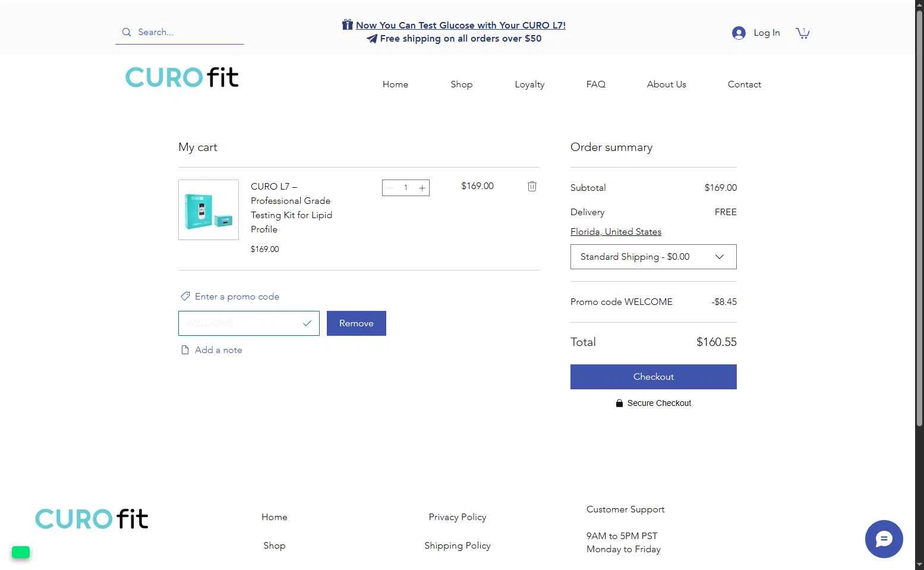924x570 pixels.
Task: Click the Customer Support footer text
Action: tap(626, 509)
